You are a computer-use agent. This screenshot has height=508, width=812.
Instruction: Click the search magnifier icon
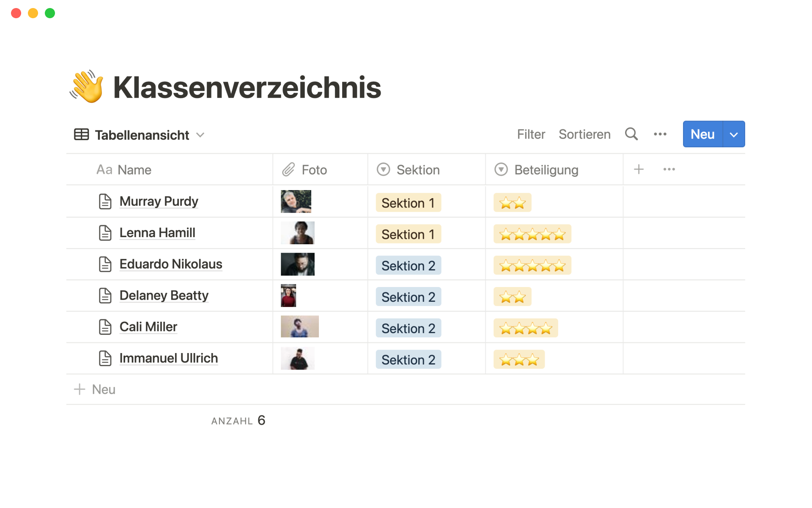coord(631,134)
